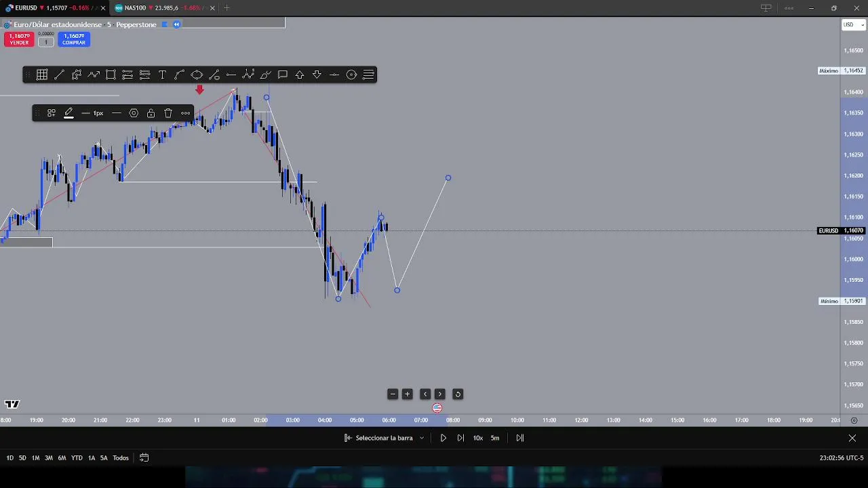Open the time zone 23:02:56 UTC-5 menu
The height and width of the screenshot is (488, 868).
(x=841, y=458)
